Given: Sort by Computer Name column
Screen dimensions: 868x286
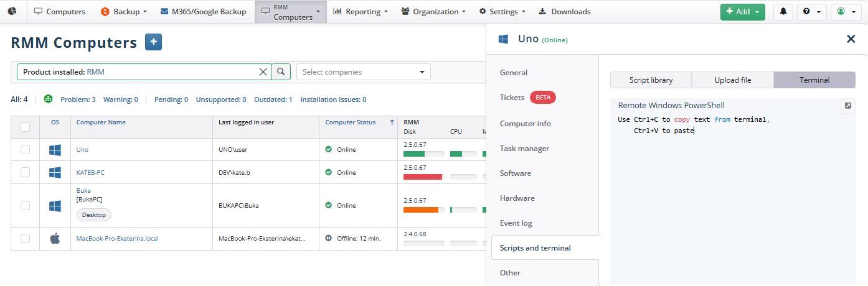Looking at the screenshot, I should (x=101, y=122).
